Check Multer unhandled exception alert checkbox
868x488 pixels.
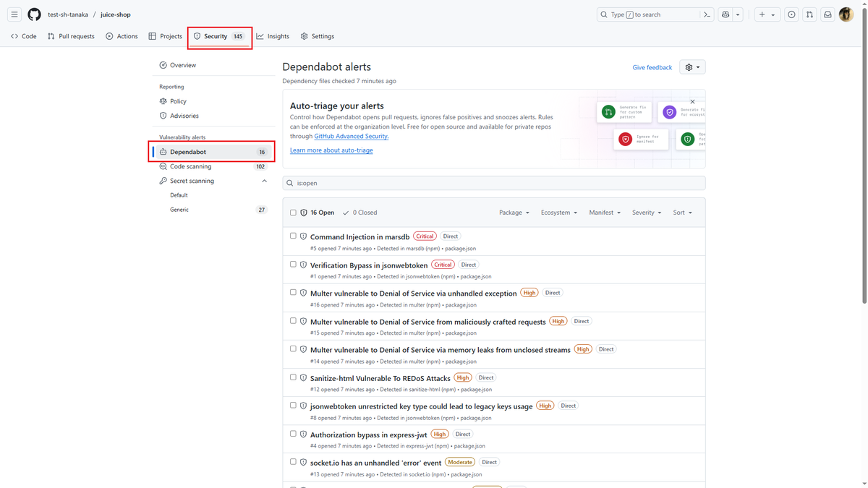click(x=293, y=292)
